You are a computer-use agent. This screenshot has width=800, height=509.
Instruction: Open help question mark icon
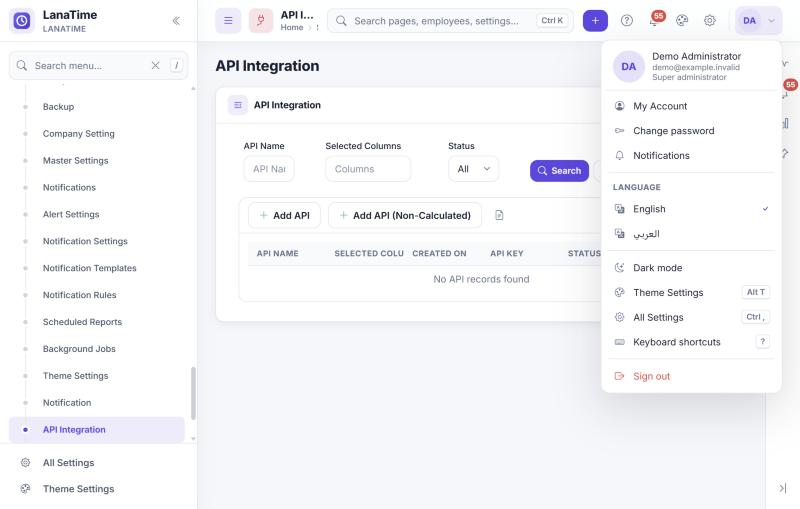[627, 21]
